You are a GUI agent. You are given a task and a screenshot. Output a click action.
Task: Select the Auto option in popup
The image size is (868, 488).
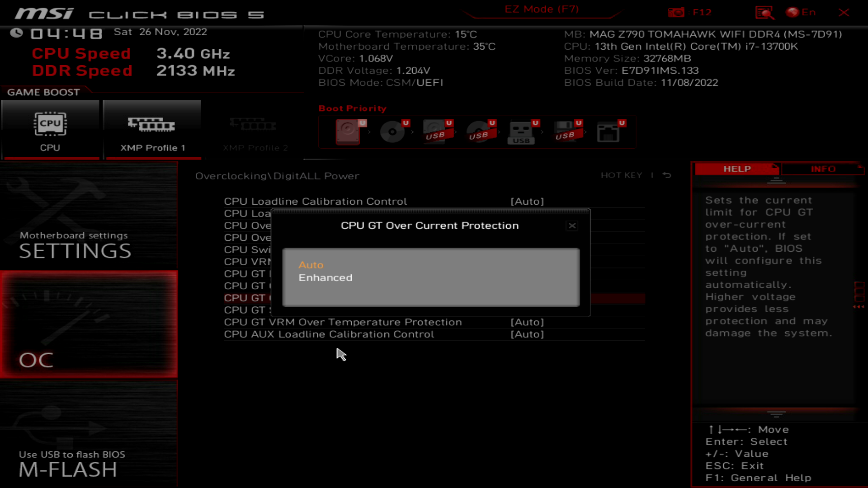coord(311,265)
